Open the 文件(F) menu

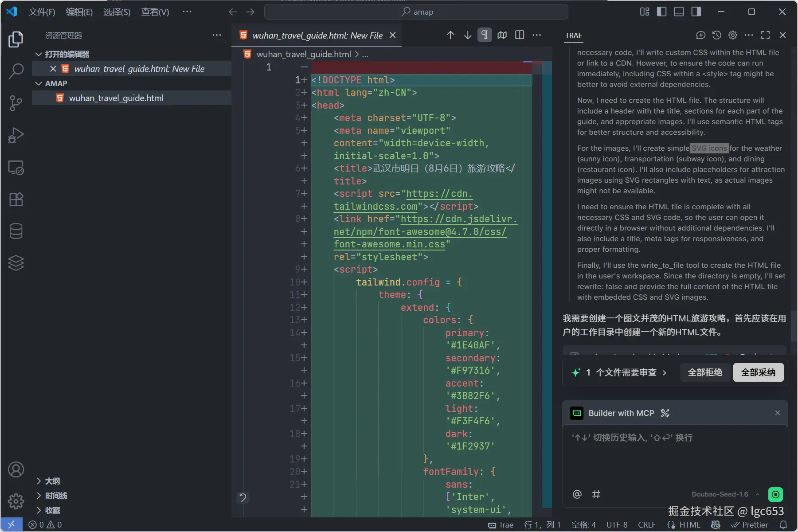click(42, 12)
